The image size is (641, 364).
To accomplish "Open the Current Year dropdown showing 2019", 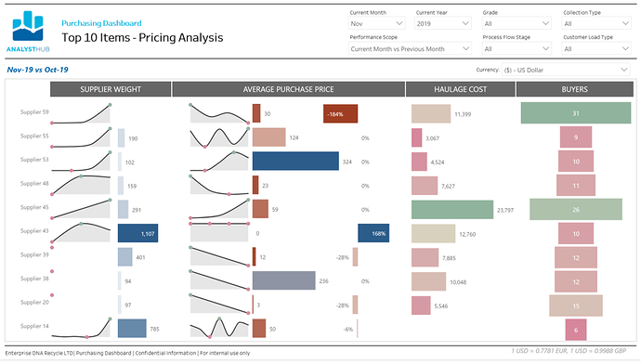I will (443, 24).
